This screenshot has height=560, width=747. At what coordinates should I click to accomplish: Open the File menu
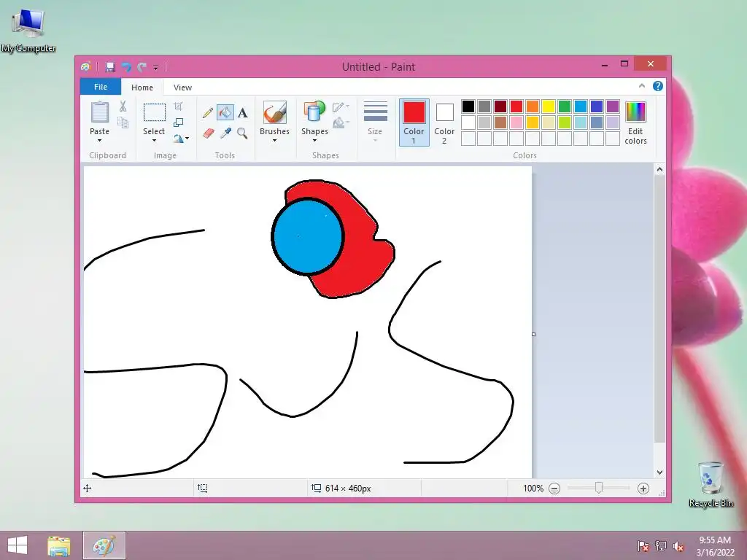[101, 87]
